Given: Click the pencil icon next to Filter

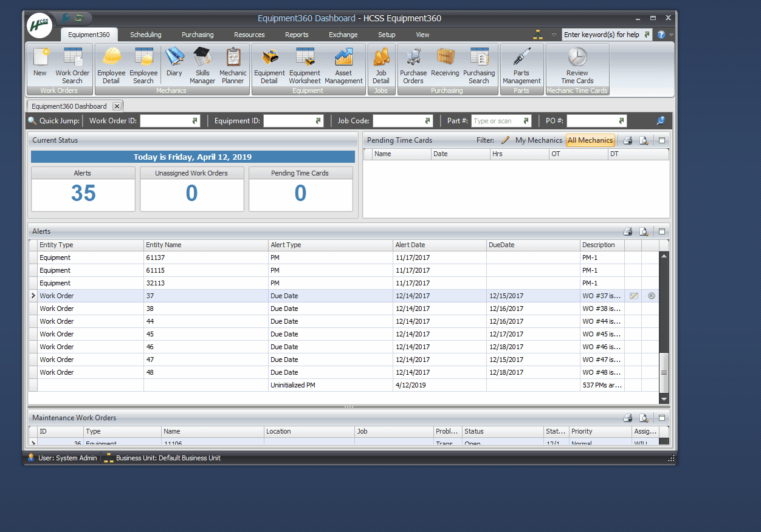Looking at the screenshot, I should click(x=506, y=140).
